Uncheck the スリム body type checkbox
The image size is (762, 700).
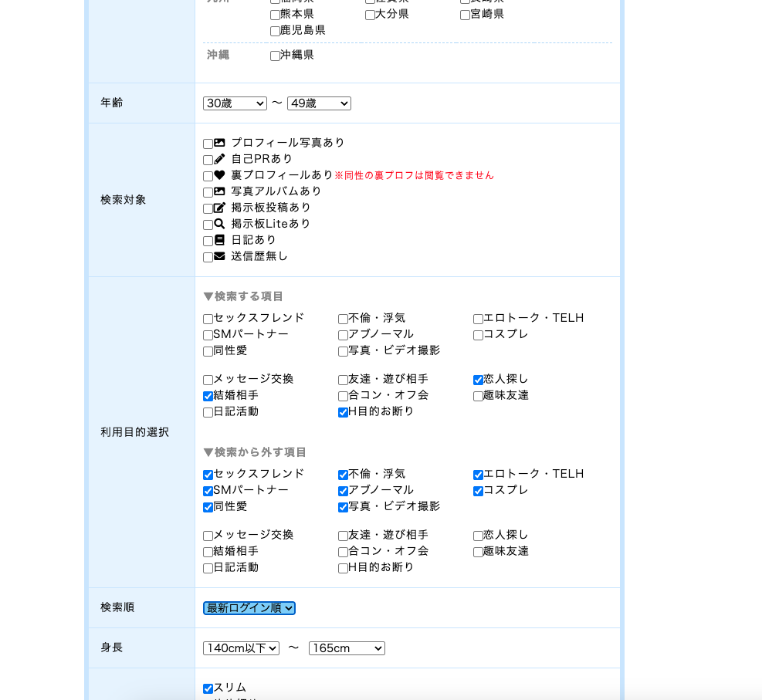[208, 688]
